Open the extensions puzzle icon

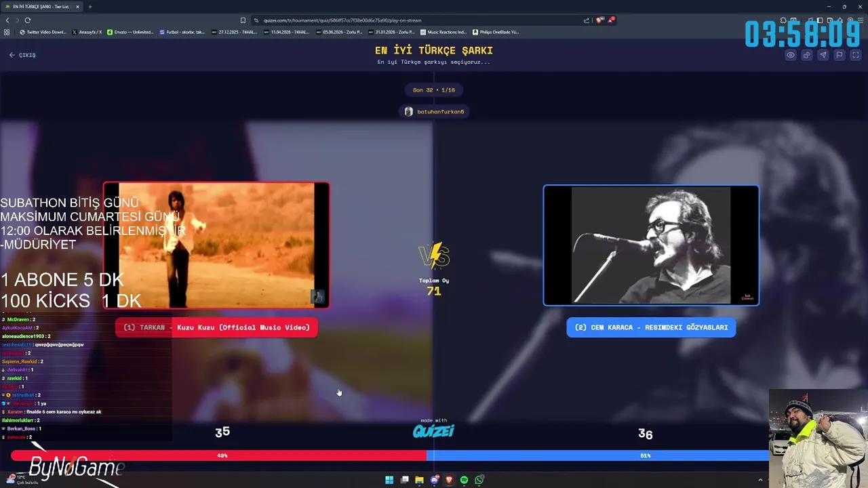pyautogui.click(x=783, y=20)
